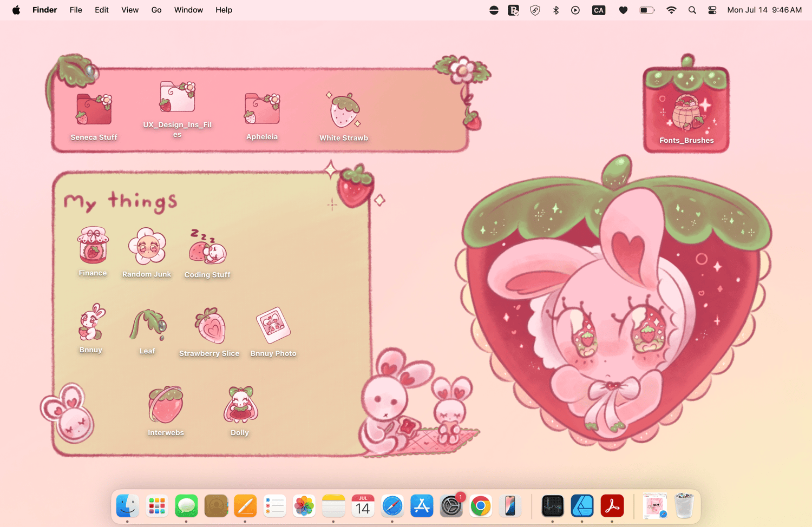Open the Apple menu
The height and width of the screenshot is (527, 812).
coord(16,10)
